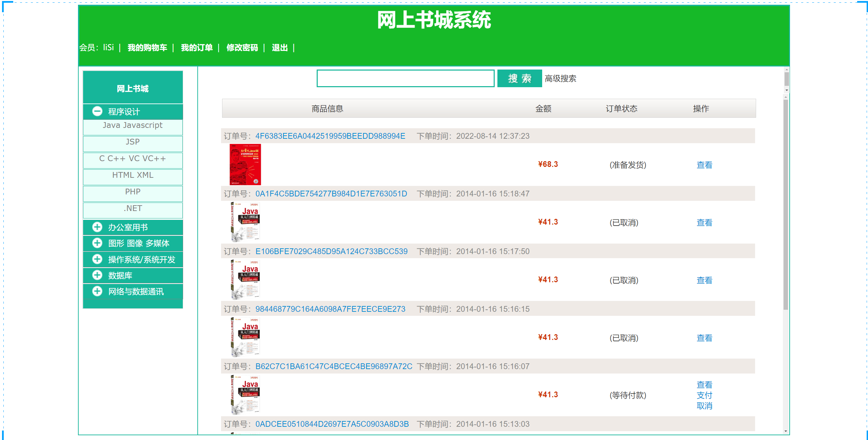Image resolution: width=868 pixels, height=440 pixels.
Task: Click the (等待付款) status text
Action: point(628,395)
